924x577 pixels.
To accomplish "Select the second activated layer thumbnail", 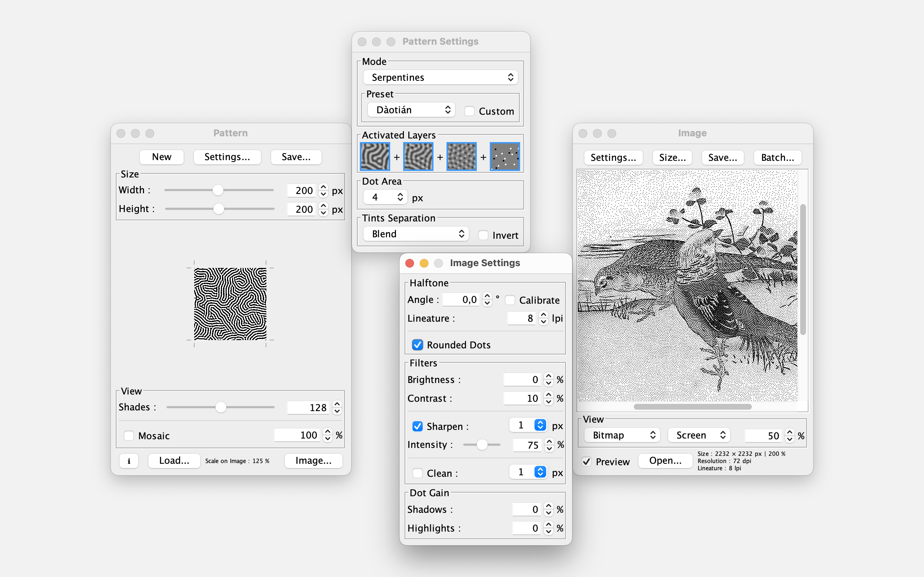I will click(x=418, y=157).
